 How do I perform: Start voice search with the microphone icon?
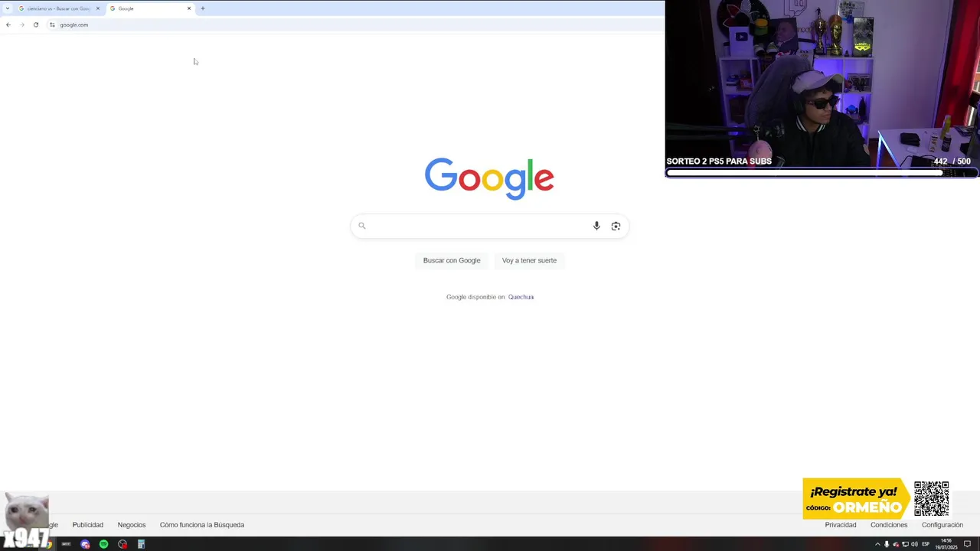(x=596, y=226)
